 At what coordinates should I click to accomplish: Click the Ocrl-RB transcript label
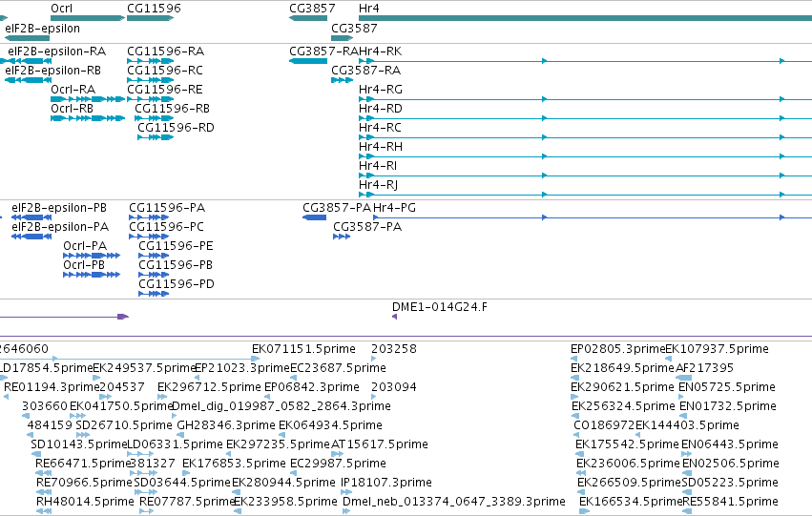(x=72, y=109)
